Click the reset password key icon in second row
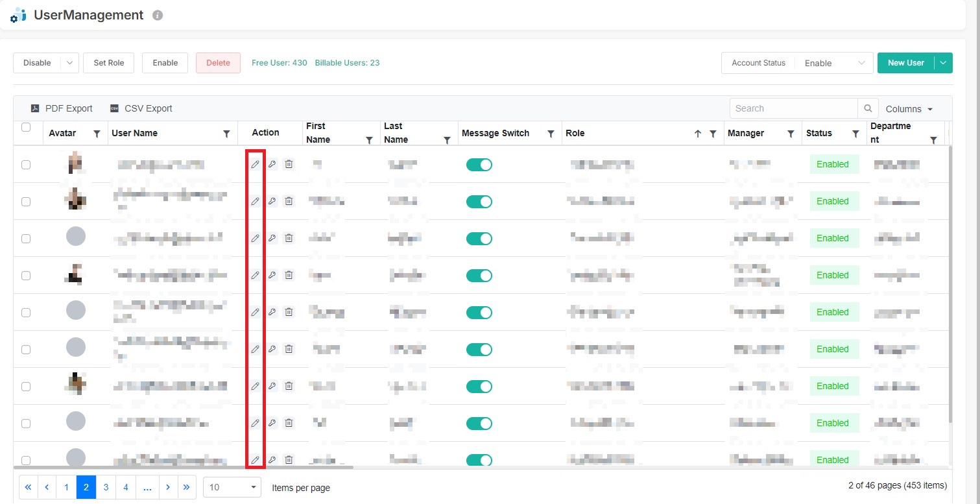980x504 pixels. click(272, 201)
